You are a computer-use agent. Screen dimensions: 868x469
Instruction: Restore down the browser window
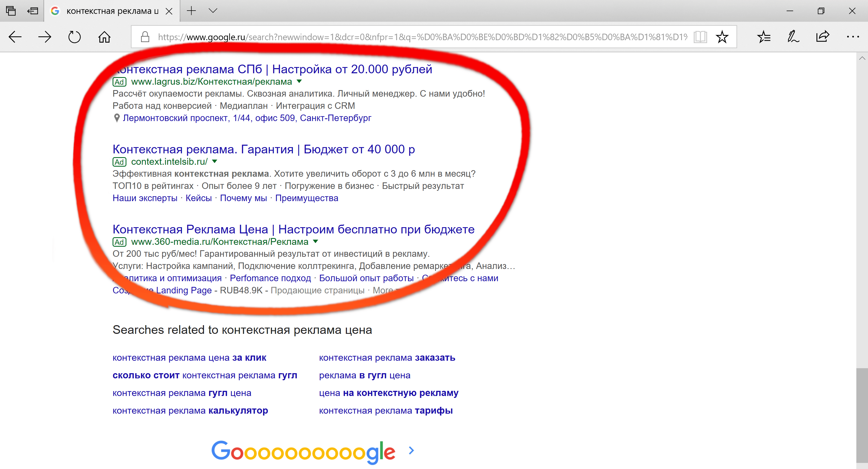[821, 11]
